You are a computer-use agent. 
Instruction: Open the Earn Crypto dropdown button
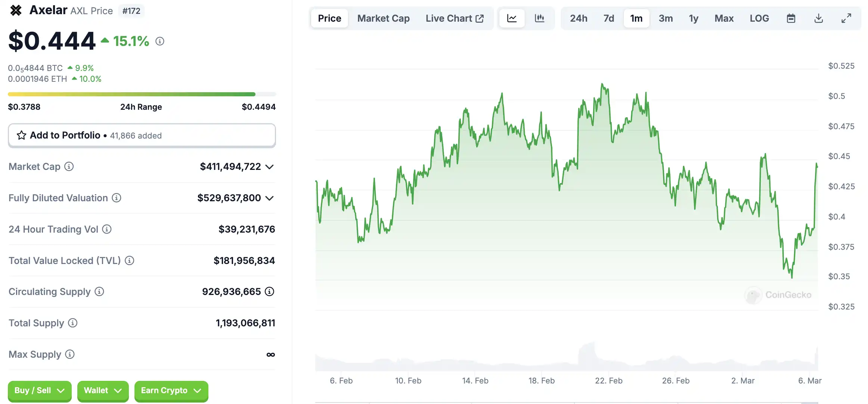pos(171,391)
